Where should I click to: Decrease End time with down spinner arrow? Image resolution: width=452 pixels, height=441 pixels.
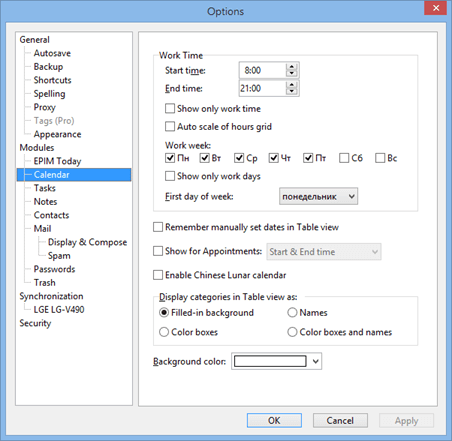(292, 92)
